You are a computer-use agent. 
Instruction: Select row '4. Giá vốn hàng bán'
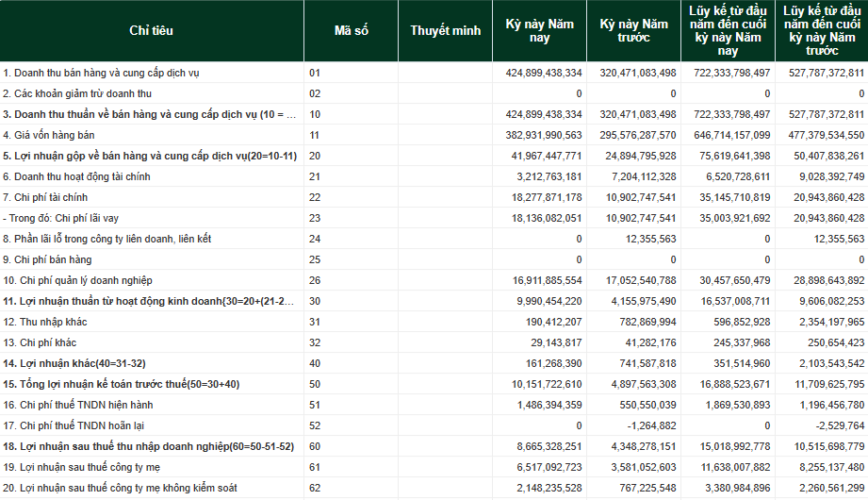[434, 135]
